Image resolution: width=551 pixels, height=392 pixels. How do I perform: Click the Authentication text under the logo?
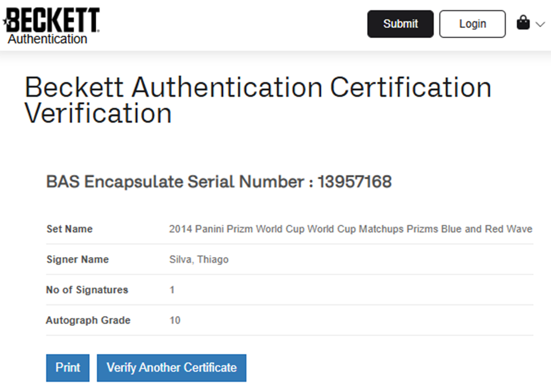(x=47, y=39)
